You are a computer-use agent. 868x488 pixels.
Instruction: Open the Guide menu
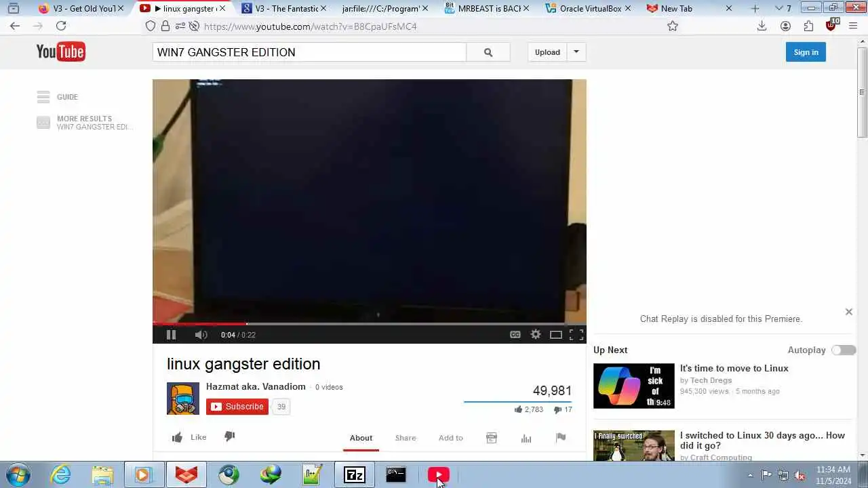coord(58,97)
